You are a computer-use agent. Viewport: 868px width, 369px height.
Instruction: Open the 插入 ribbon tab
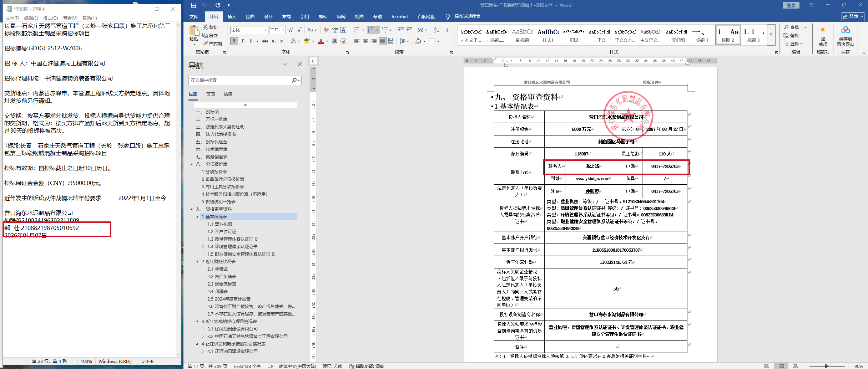[232, 16]
